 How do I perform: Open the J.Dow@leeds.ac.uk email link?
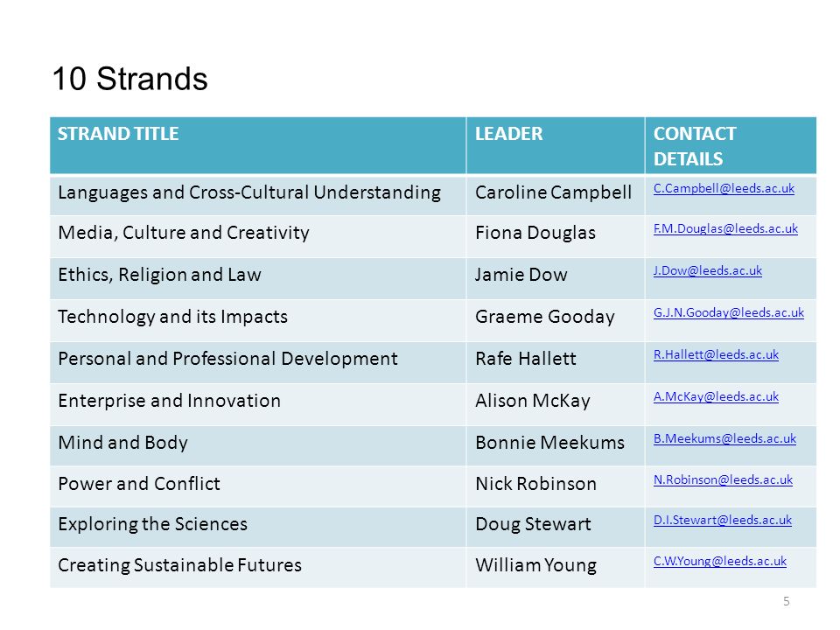(708, 270)
